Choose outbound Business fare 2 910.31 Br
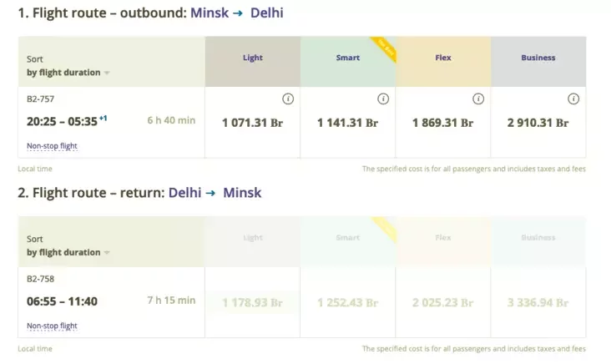 point(538,123)
